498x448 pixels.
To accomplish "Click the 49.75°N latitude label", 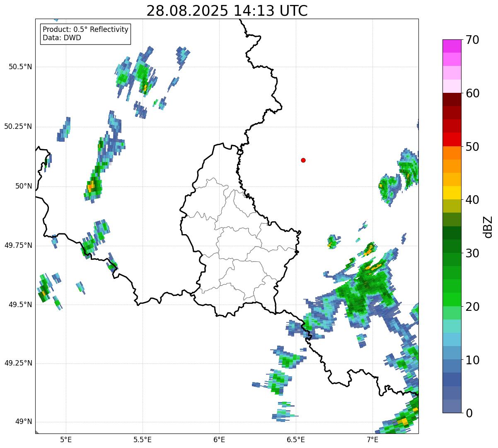I will [x=18, y=245].
